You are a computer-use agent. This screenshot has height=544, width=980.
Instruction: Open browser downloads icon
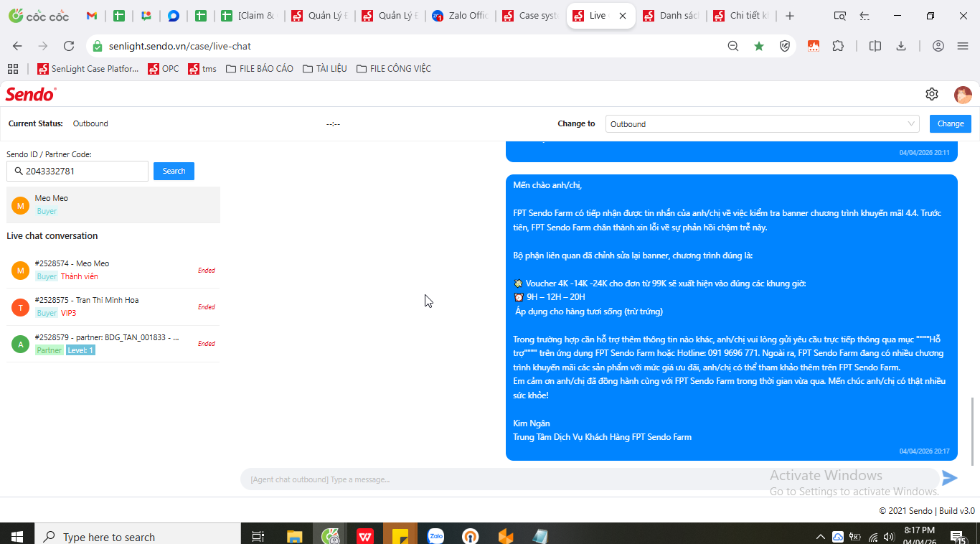pos(901,46)
